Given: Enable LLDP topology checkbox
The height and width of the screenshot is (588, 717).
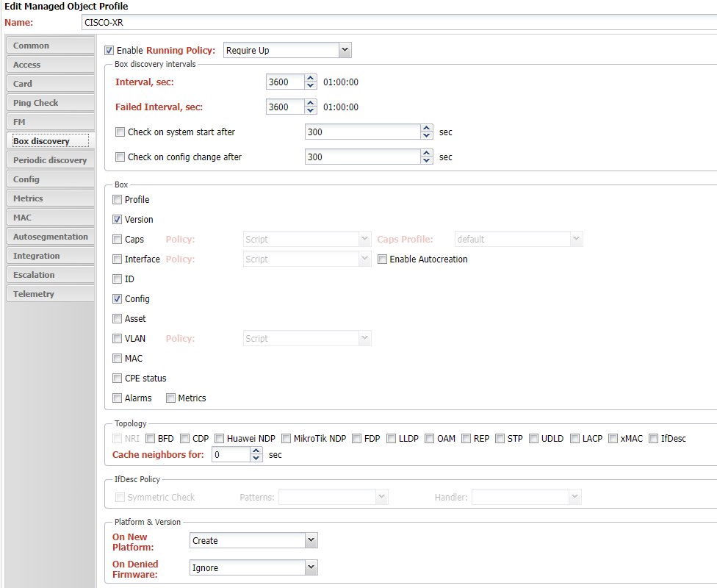Looking at the screenshot, I should pos(391,438).
